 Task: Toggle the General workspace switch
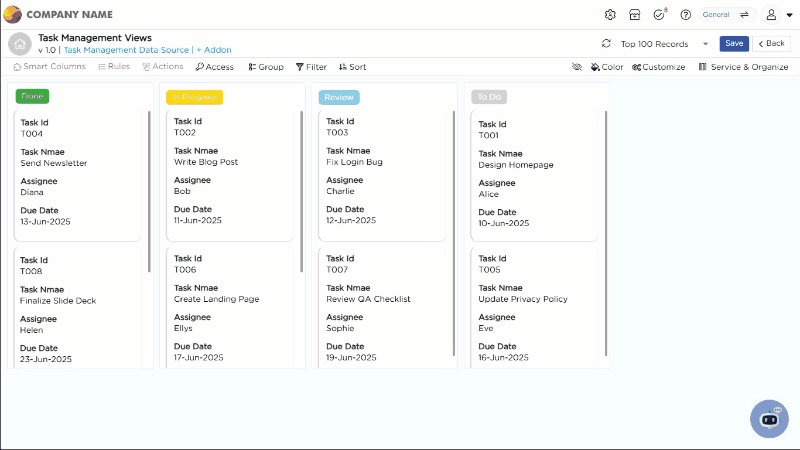coord(744,15)
